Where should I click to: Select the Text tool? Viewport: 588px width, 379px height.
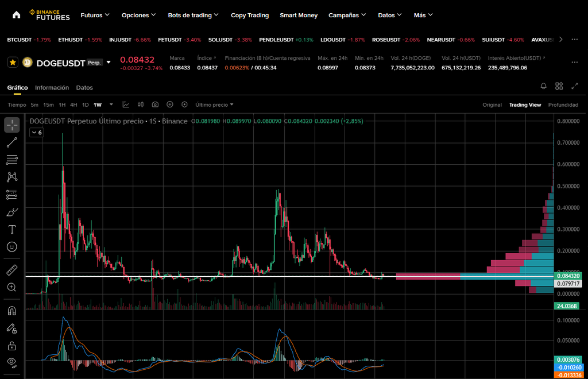point(12,230)
